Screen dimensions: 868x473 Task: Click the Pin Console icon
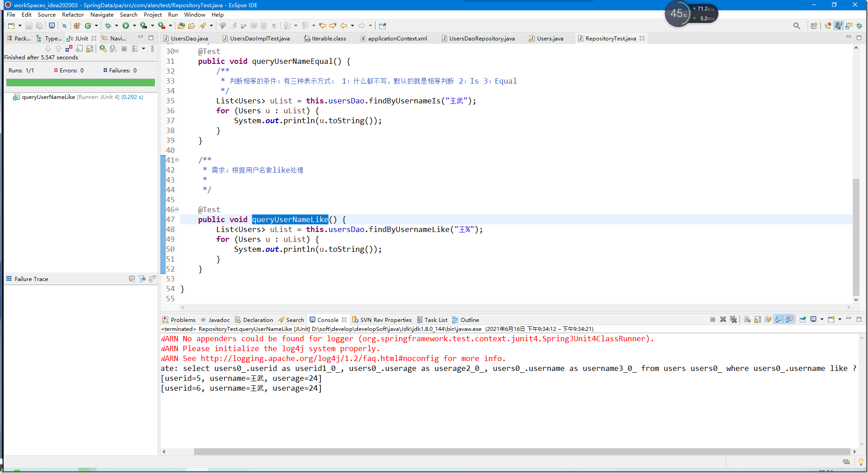click(x=802, y=319)
